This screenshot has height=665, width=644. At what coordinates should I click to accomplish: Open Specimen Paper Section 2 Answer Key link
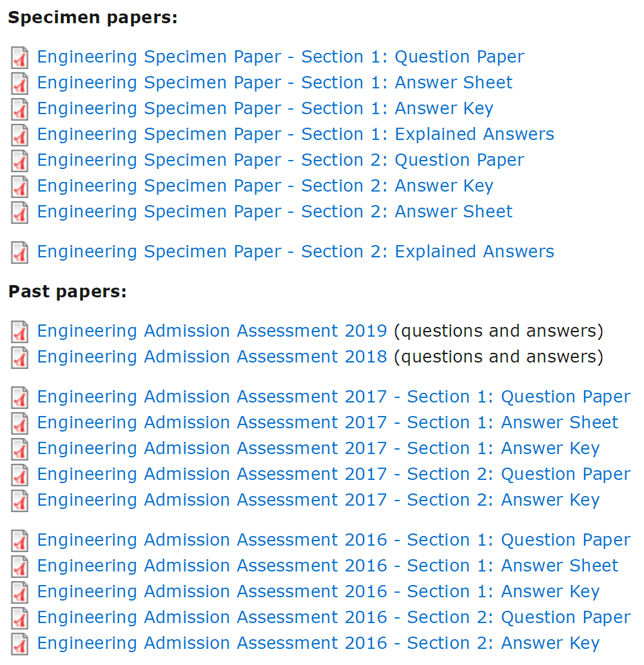click(x=265, y=186)
